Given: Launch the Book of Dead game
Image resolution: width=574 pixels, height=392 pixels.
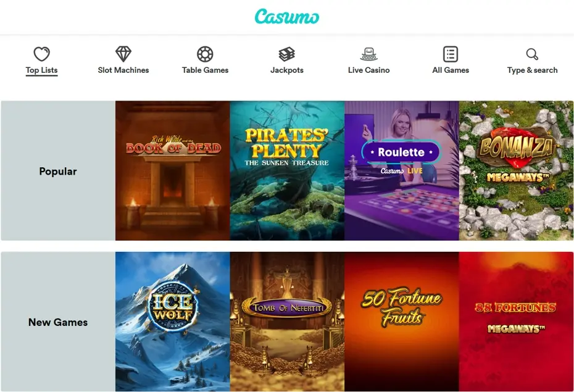Looking at the screenshot, I should point(172,170).
